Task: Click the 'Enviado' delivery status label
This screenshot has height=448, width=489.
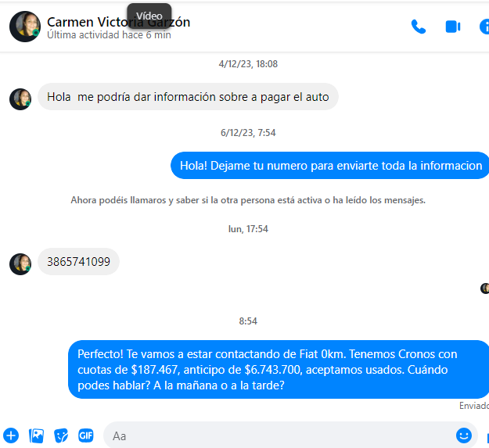Action: coord(473,406)
